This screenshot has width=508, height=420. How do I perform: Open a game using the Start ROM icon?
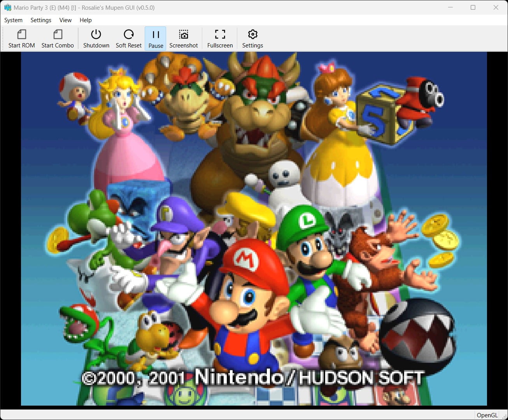pos(21,38)
